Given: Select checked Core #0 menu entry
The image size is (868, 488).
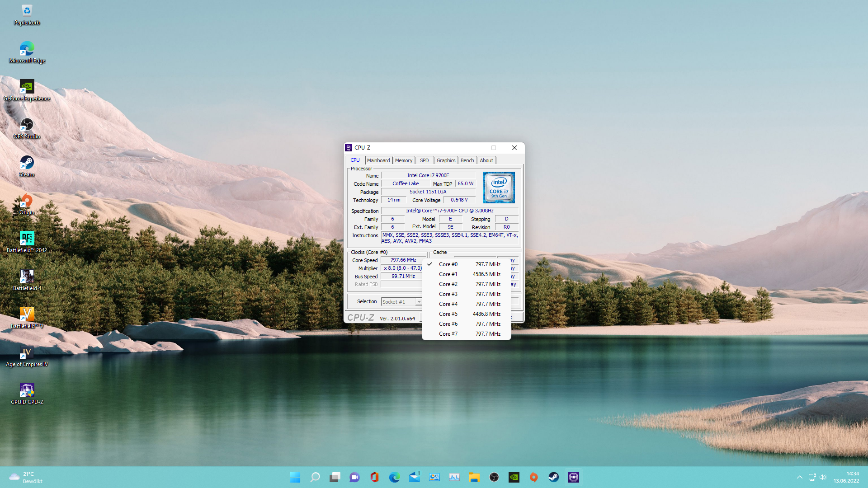Looking at the screenshot, I should pos(466,264).
